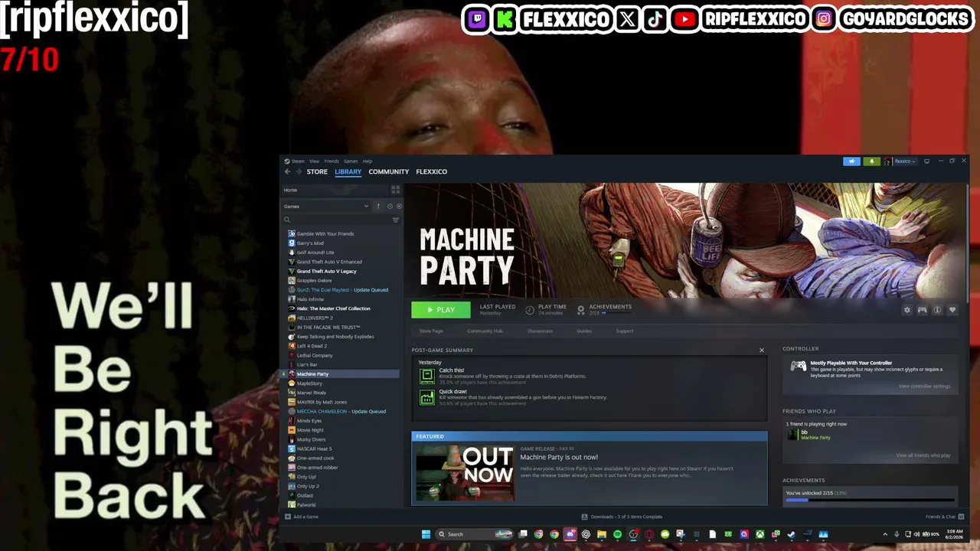Switch to the STORE tab

(x=317, y=171)
